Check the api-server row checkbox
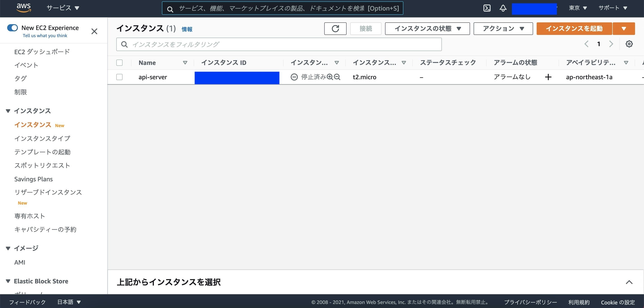Viewport: 644px width, 308px height. point(119,77)
